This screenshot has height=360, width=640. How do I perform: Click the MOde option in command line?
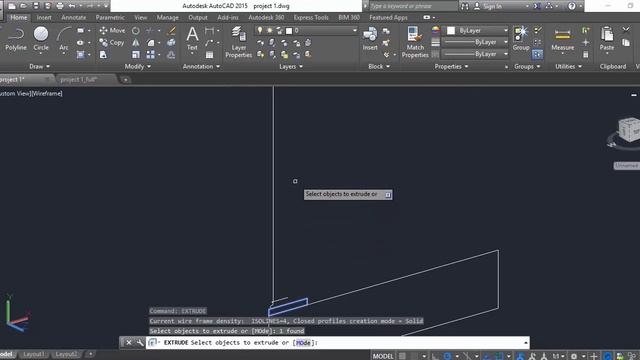click(303, 342)
